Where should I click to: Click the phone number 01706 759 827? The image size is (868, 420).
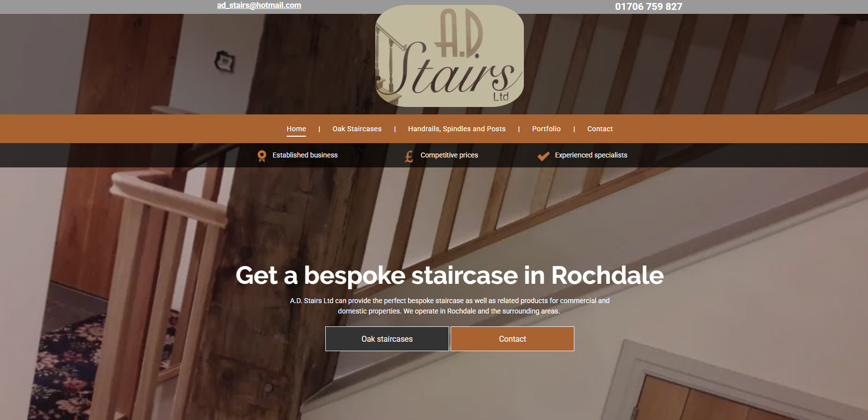tap(649, 6)
